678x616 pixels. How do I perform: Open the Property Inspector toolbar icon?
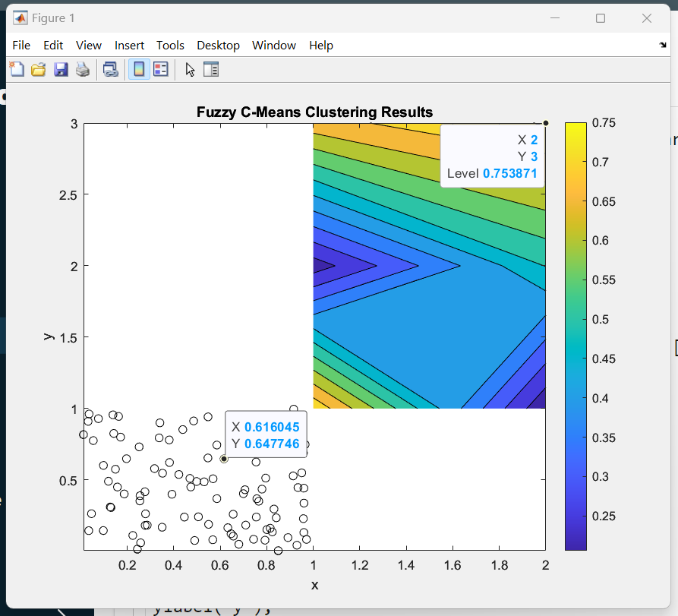tap(211, 69)
